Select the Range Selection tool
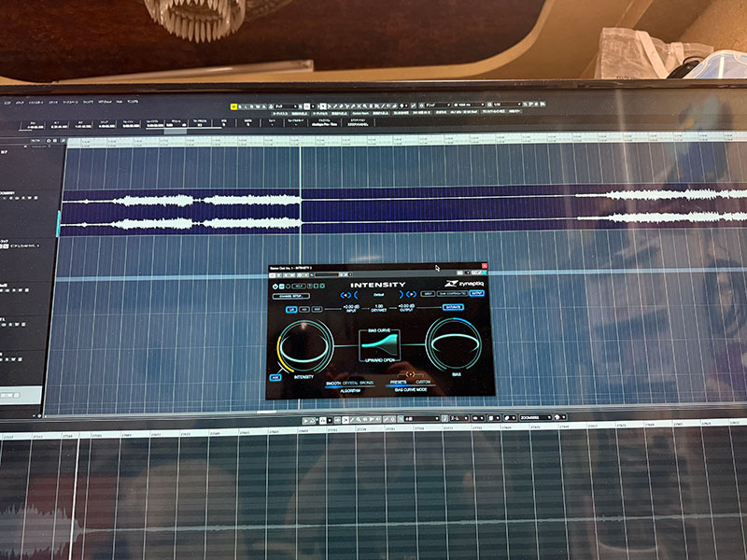This screenshot has width=747, height=560. (x=330, y=106)
